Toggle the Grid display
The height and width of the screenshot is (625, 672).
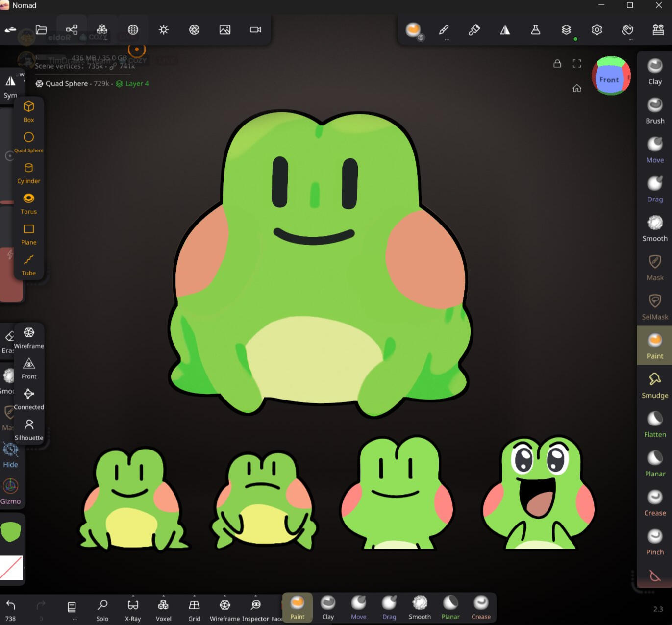194,609
